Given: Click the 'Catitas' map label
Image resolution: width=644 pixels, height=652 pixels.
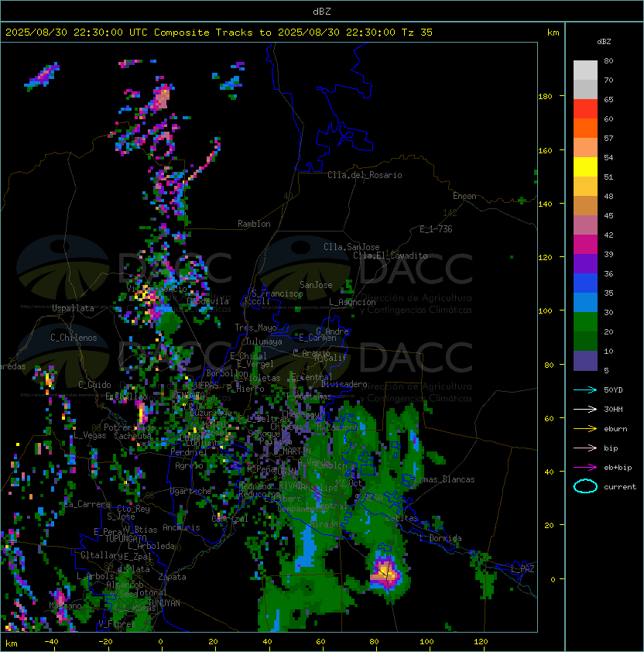Looking at the screenshot, I should point(402,519).
